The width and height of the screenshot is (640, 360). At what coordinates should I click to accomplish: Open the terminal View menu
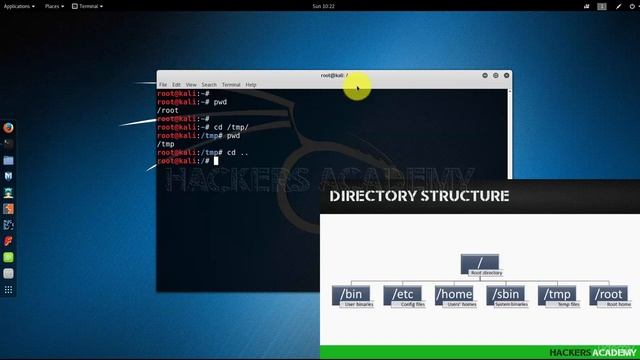click(x=191, y=84)
